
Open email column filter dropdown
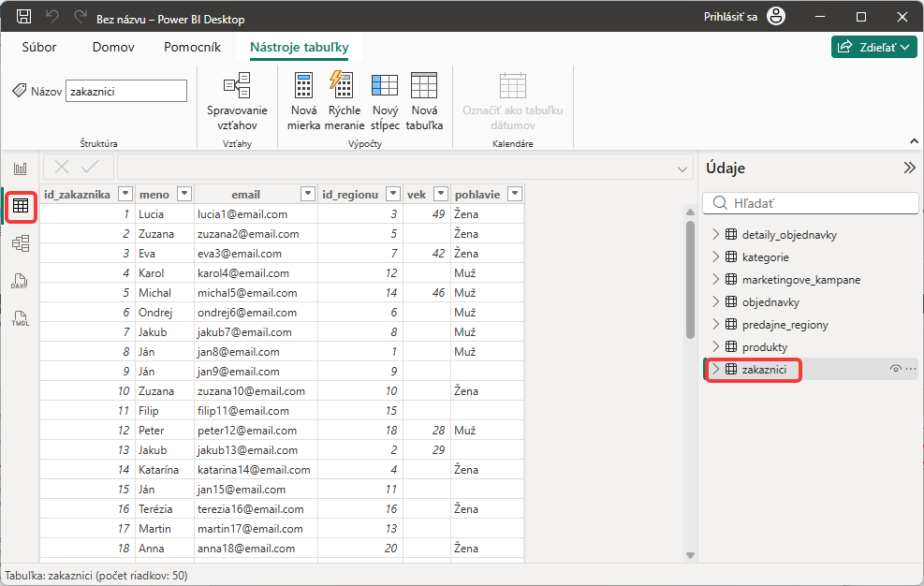pos(308,194)
